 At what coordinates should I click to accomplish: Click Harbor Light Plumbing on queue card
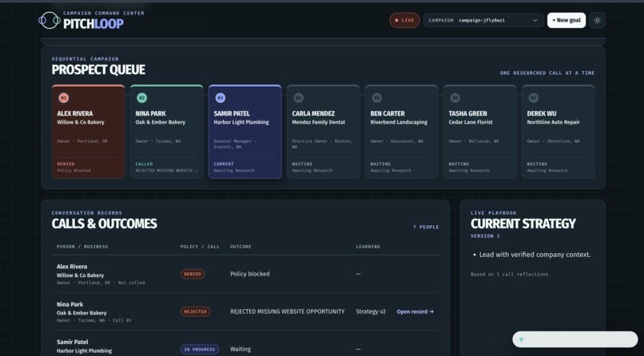tap(241, 122)
